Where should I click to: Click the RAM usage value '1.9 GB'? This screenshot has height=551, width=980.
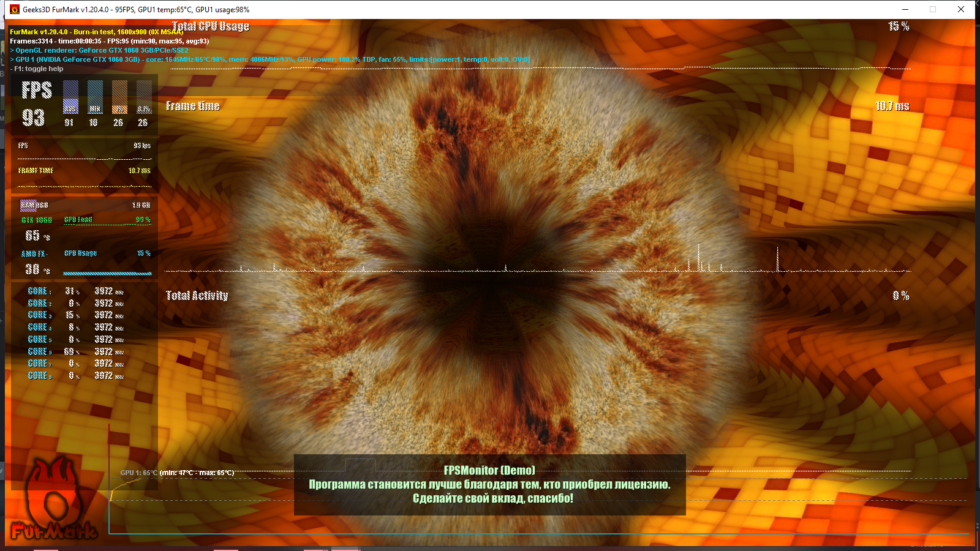(x=141, y=205)
